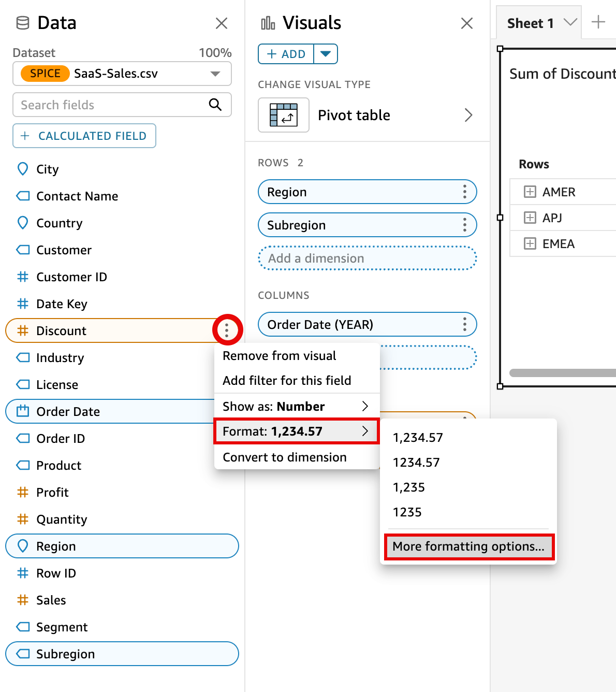This screenshot has width=616, height=692.
Task: Click the Quantity measure hash icon
Action: [23, 519]
